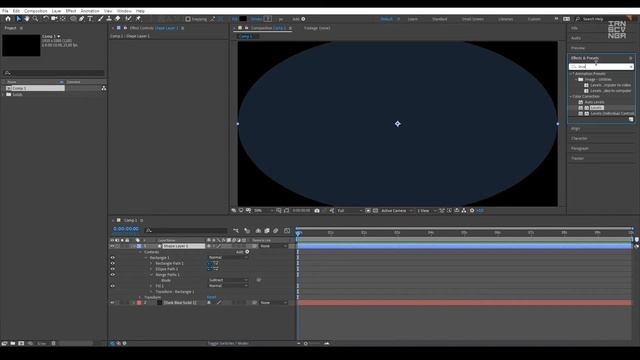Image resolution: width=640 pixels, height=360 pixels.
Task: Open the Rectangle 1 blend mode dropdown
Action: click(228, 258)
